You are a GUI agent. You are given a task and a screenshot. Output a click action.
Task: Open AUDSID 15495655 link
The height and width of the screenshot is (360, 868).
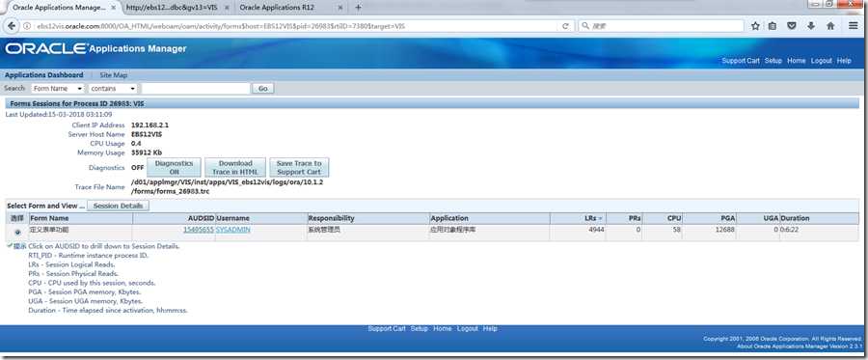199,230
